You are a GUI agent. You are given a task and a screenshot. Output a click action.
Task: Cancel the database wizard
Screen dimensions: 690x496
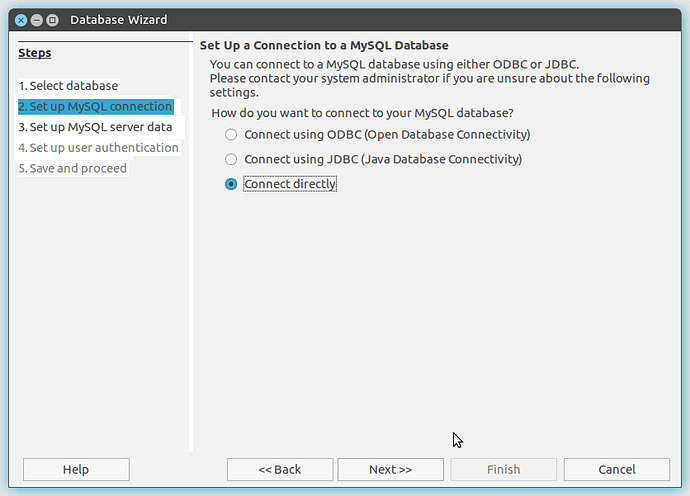click(616, 469)
